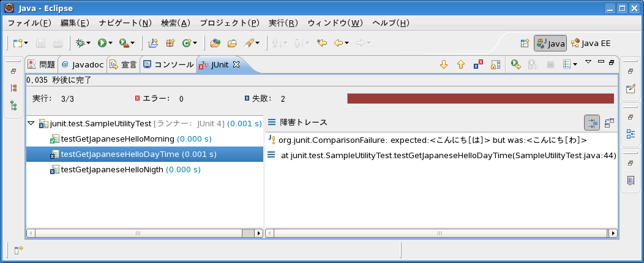This screenshot has width=644, height=263.
Task: Open the External Tools dropdown arrow
Action: point(132,43)
